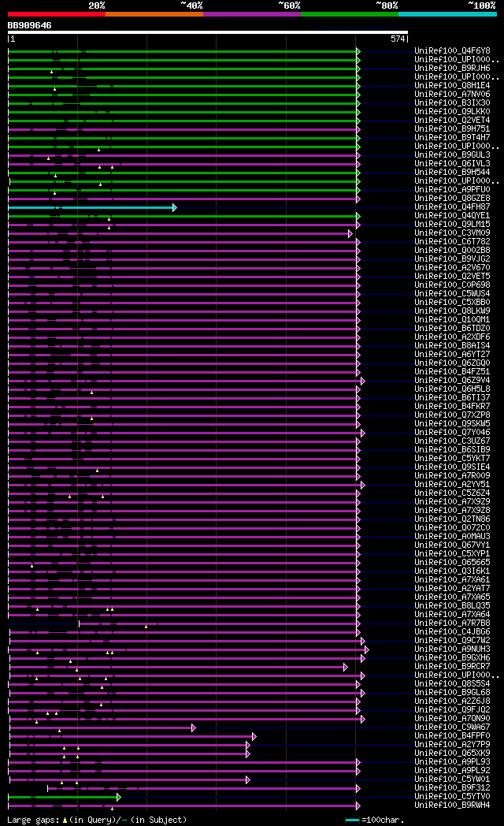Click the arrowhead ending A9NUH3 alignment bar

[367, 650]
